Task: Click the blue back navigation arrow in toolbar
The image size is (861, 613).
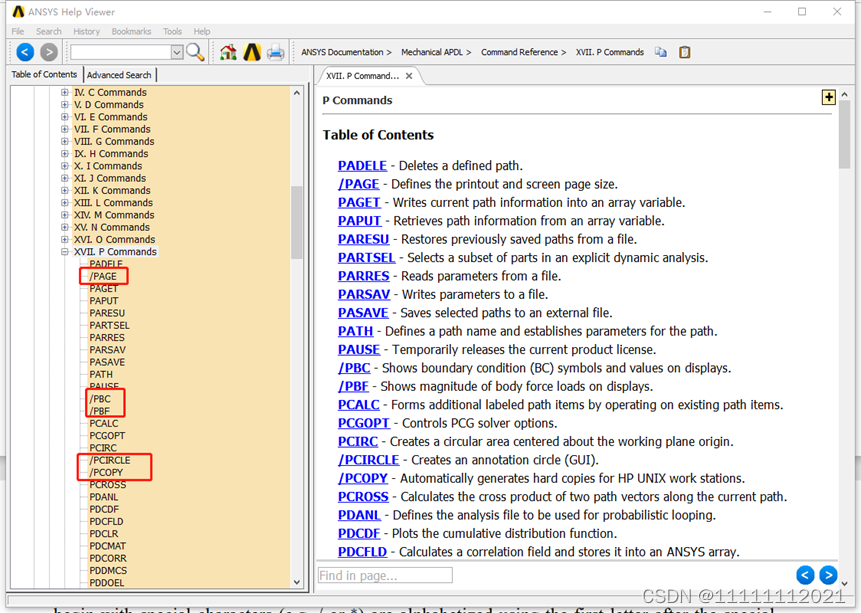Action: coord(25,52)
